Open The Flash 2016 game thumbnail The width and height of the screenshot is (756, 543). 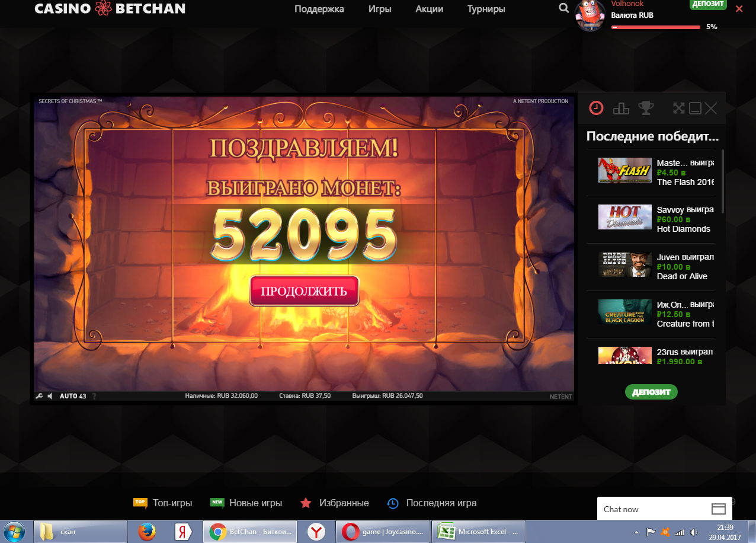(624, 170)
